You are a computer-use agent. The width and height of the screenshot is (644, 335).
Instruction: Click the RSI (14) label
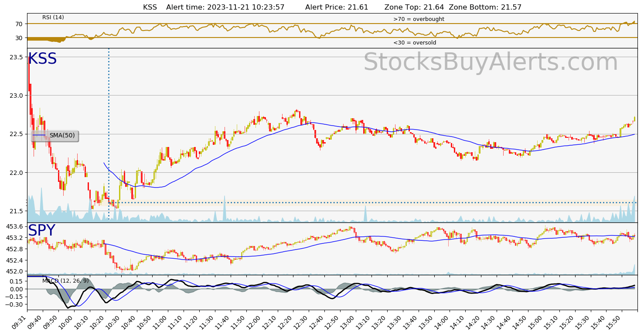click(53, 17)
